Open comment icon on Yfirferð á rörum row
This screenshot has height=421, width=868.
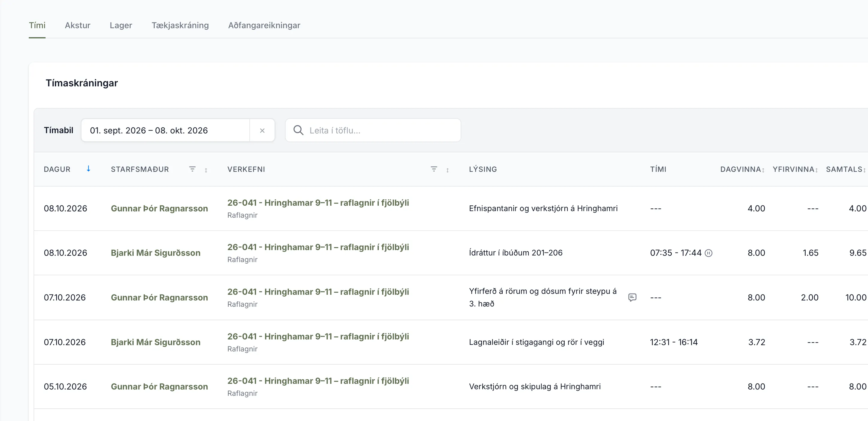coord(632,297)
